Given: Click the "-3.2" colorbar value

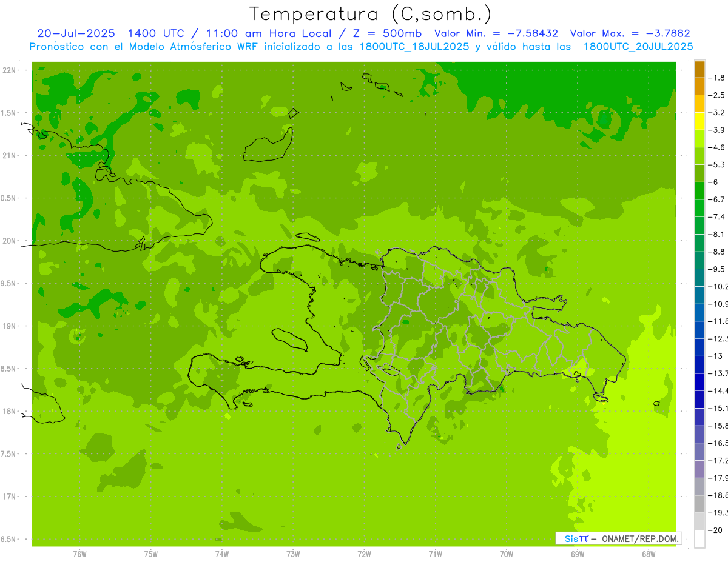Looking at the screenshot, I should (x=716, y=113).
